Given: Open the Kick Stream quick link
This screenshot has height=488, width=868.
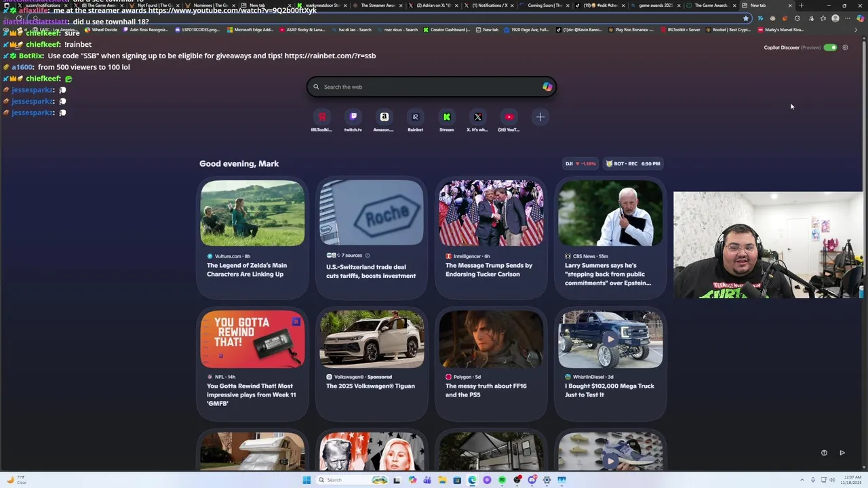Looking at the screenshot, I should (446, 121).
